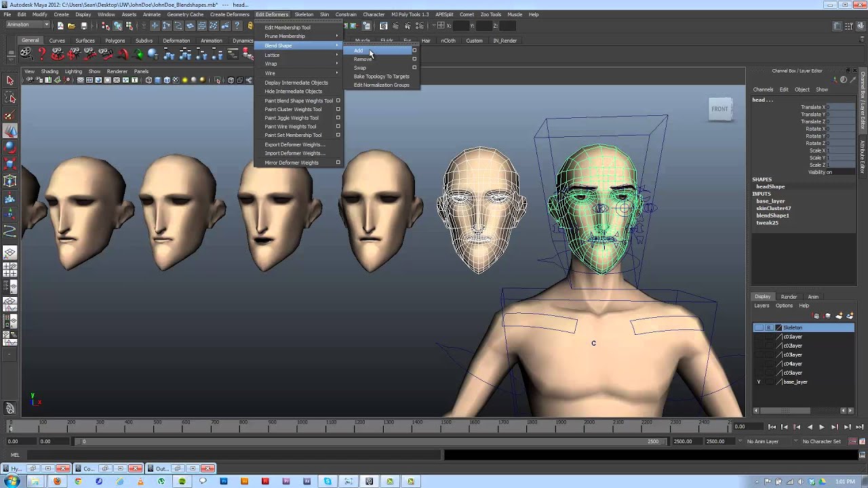
Task: Select blendShape1 in the INPUTS list
Action: point(772,216)
